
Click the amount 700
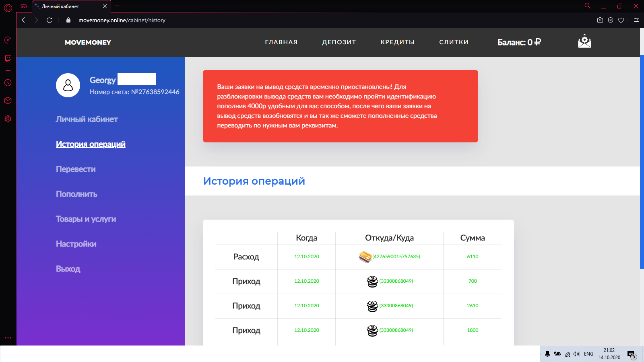click(x=473, y=281)
